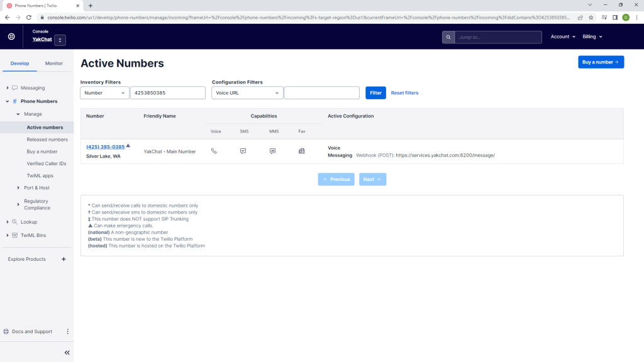Open the YakChat account switcher
Screen dimensions: 644x362
(60, 40)
